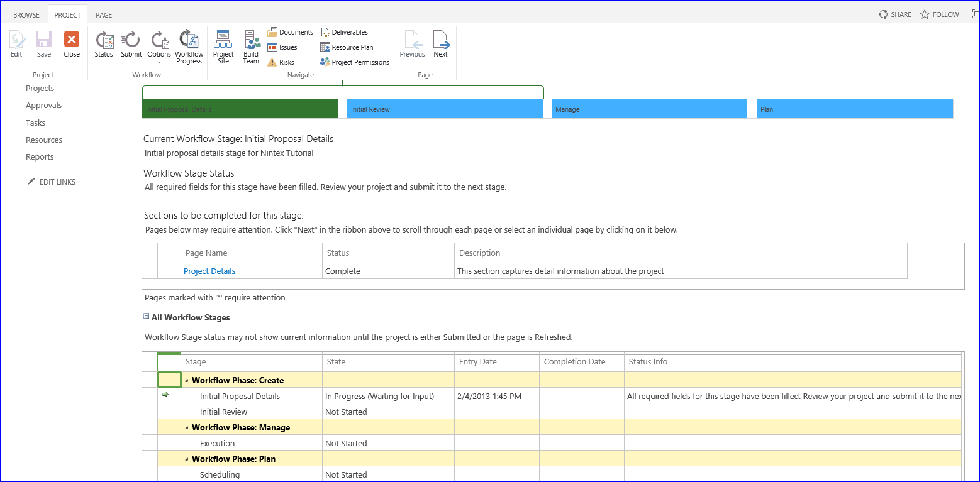This screenshot has width=980, height=482.
Task: Open the workflow Status icon
Action: click(x=104, y=44)
